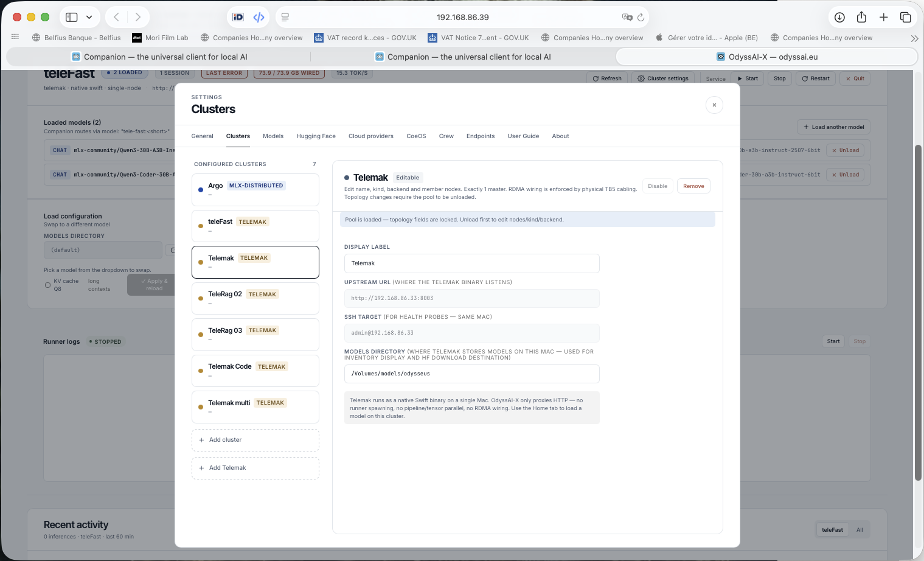Open the Belfius Banque bookmark
Image resolution: width=924 pixels, height=561 pixels.
(77, 38)
